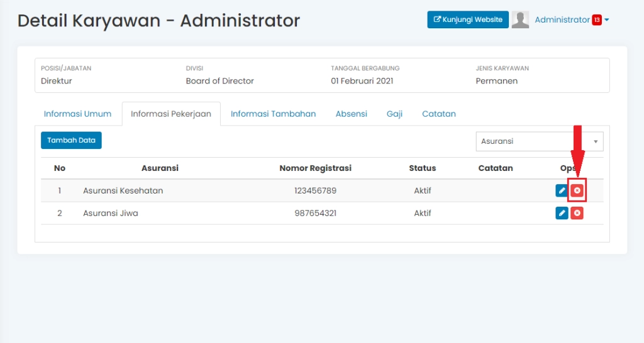Click the Nomor Registrasi column header
Viewport: 644px width, 343px height.
(x=315, y=168)
